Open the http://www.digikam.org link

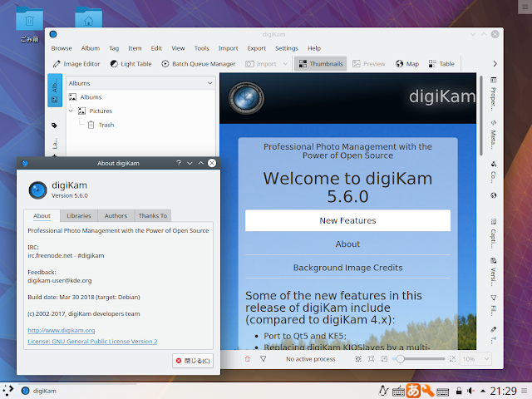pos(61,330)
